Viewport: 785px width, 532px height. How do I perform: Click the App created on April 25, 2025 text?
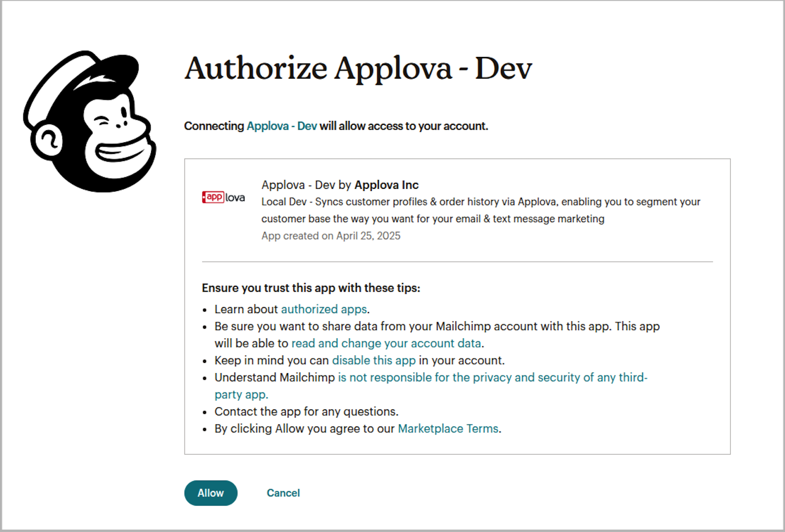pos(331,236)
